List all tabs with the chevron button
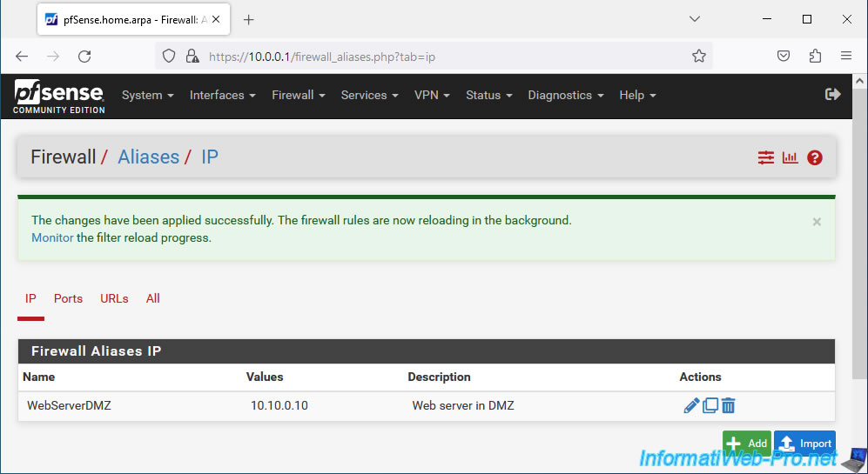Viewport: 868px width, 474px height. point(695,19)
